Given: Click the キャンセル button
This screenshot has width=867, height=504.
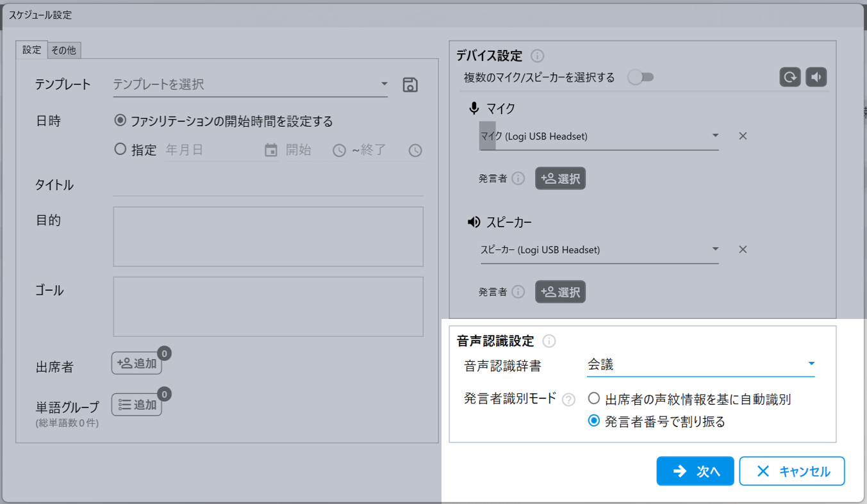Looking at the screenshot, I should point(792,471).
